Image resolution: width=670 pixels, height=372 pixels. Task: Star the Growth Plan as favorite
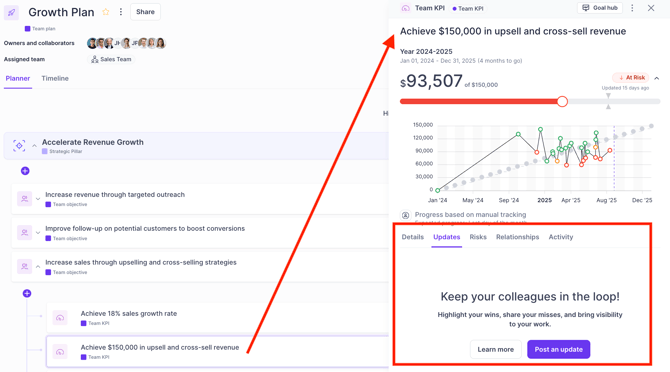(x=106, y=12)
